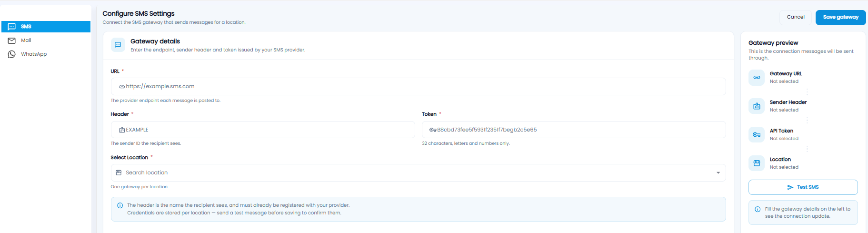Screen dimensions: 868x233
Task: Open the Search location dropdown
Action: click(x=418, y=172)
